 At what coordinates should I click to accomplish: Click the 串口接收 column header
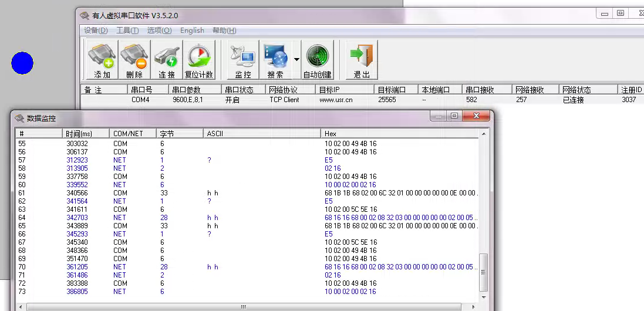pyautogui.click(x=487, y=90)
